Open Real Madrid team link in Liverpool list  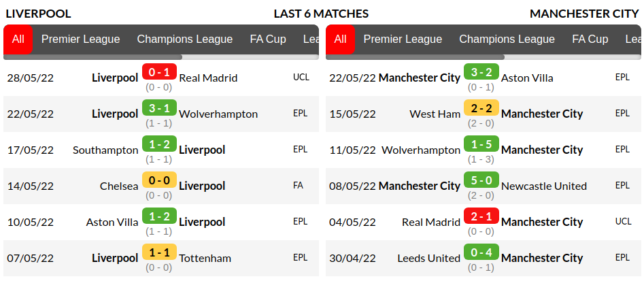pos(208,78)
